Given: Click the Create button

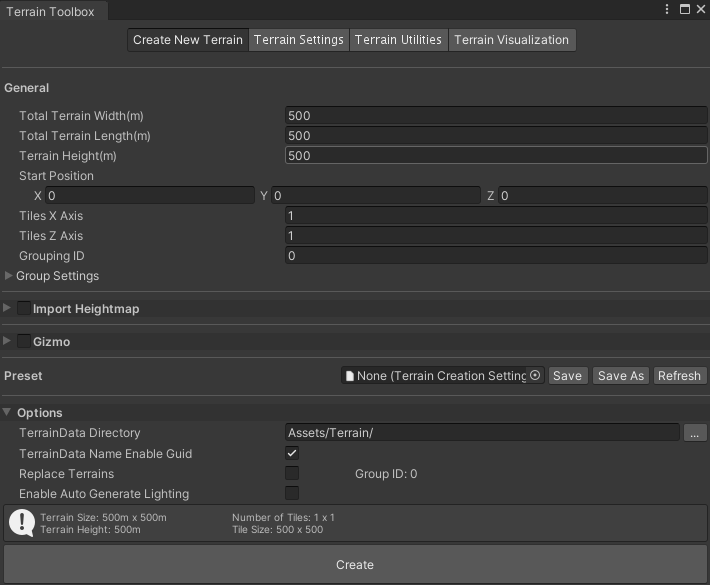Looking at the screenshot, I should point(355,565).
